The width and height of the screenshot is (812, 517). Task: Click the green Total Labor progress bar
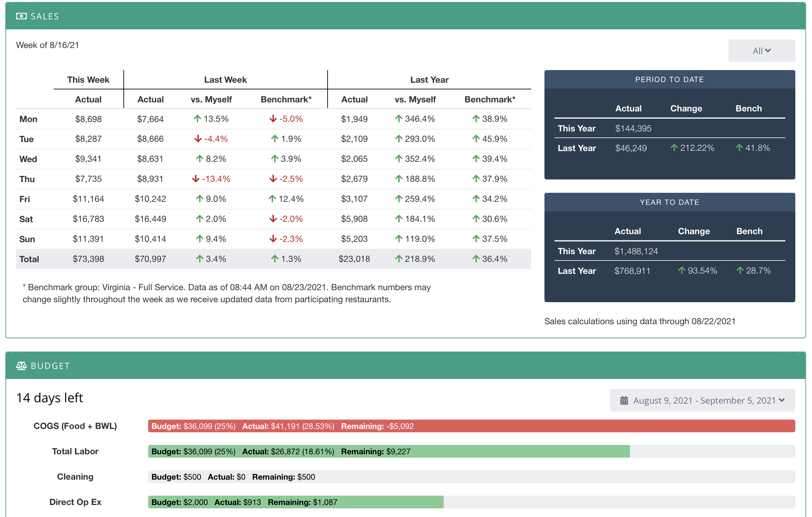[x=388, y=451]
